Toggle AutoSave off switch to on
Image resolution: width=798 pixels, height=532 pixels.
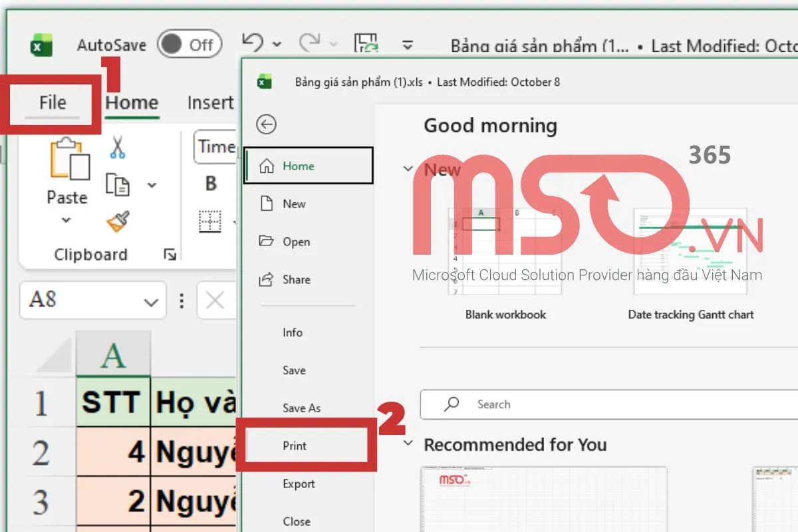coord(190,44)
